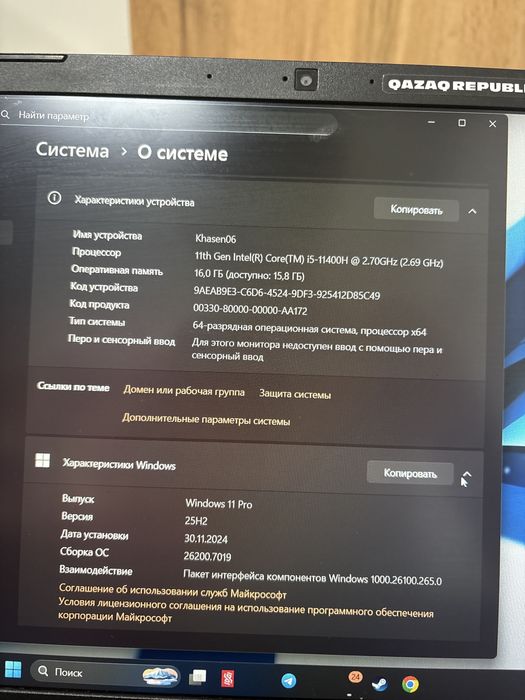
Task: Select the version value 25H2
Action: (196, 521)
